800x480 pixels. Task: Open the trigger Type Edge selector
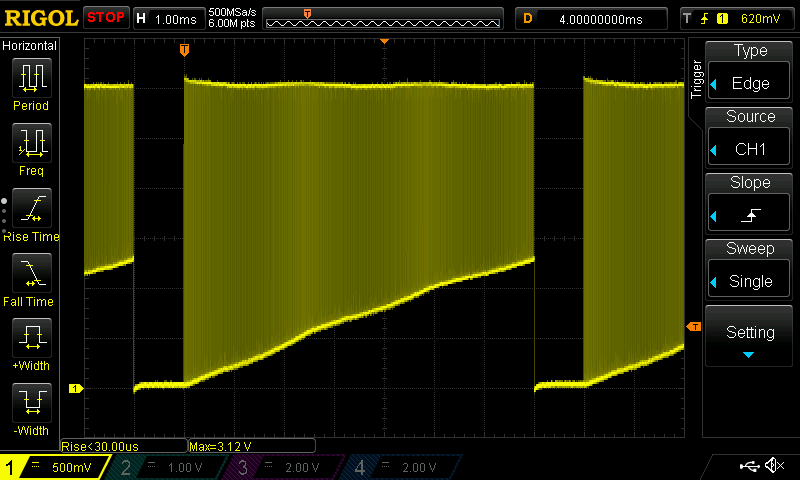[x=750, y=69]
